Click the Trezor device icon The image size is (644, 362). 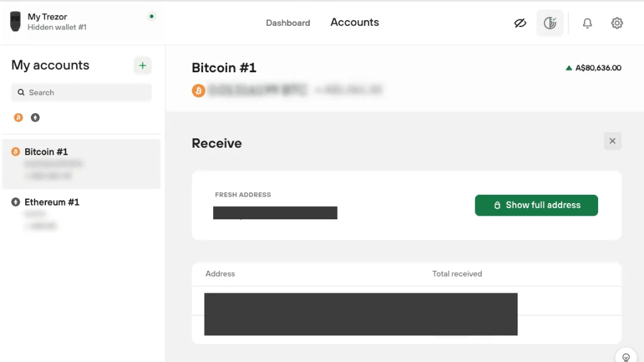click(15, 21)
